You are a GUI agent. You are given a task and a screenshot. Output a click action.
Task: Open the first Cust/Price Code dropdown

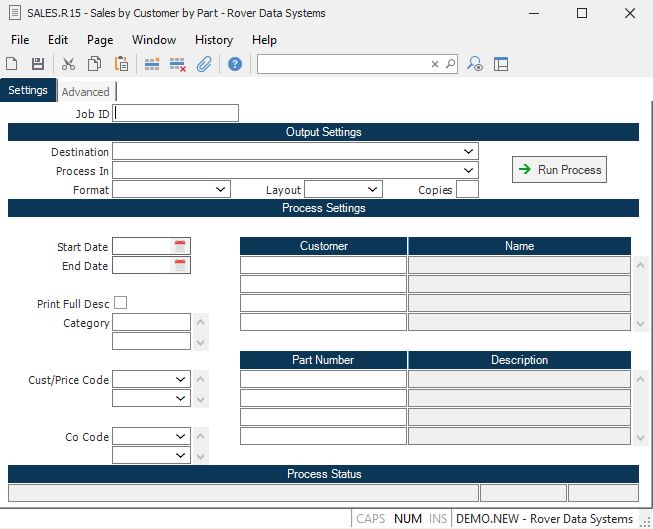coord(180,380)
